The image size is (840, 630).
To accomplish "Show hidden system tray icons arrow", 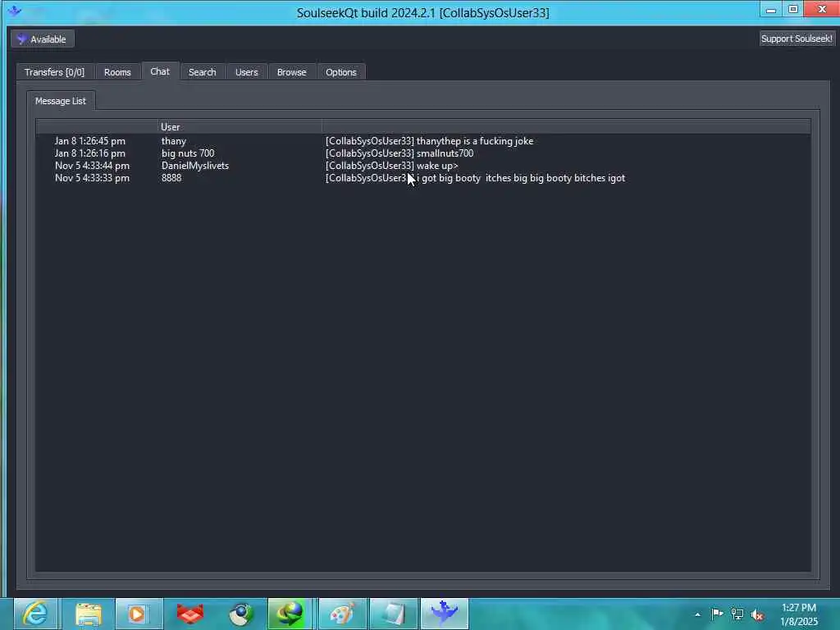I will pyautogui.click(x=697, y=614).
